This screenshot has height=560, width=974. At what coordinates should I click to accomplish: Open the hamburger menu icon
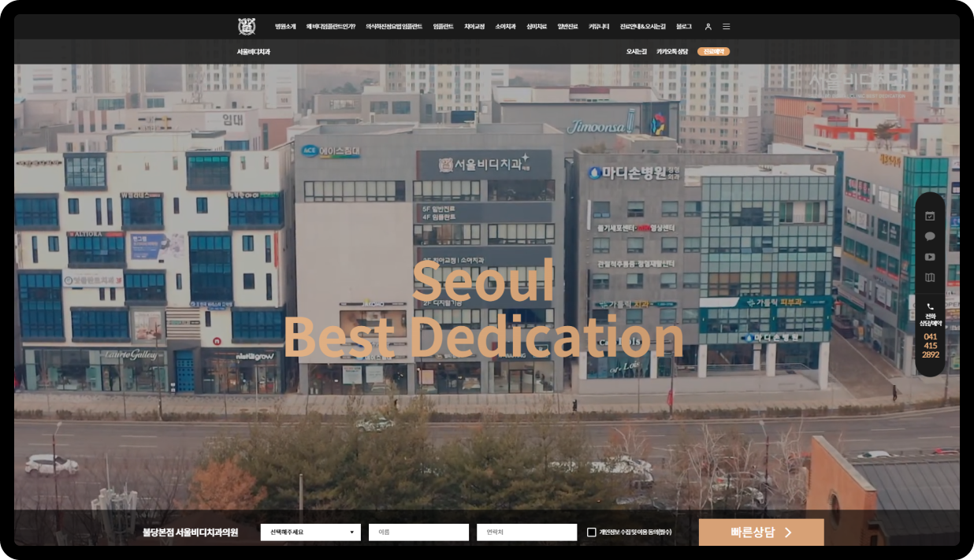click(727, 27)
